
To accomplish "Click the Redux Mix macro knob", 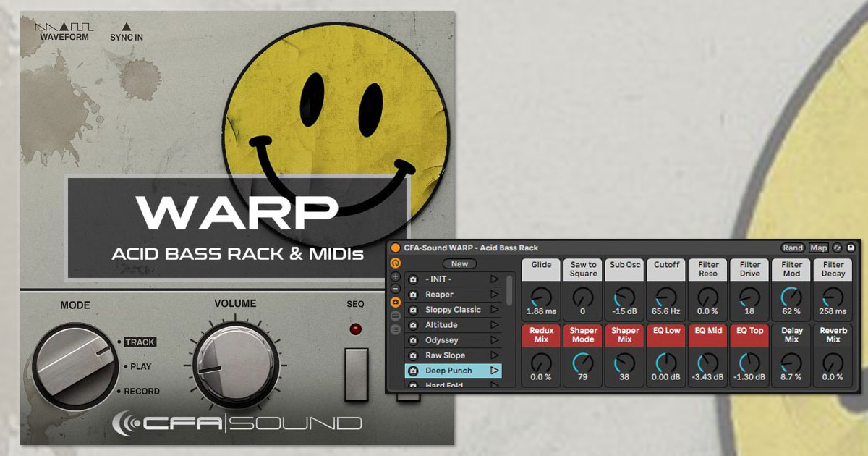I will 542,363.
